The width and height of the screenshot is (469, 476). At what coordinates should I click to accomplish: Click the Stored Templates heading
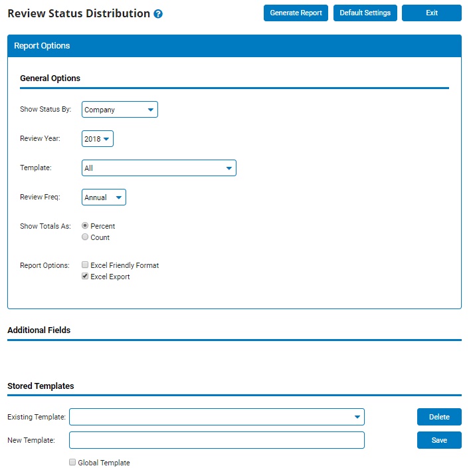click(x=41, y=386)
